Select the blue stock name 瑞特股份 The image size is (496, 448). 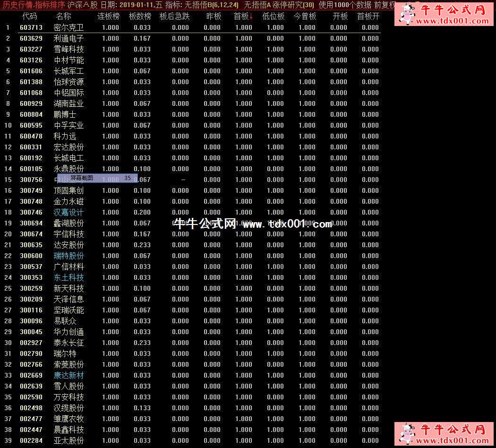click(x=68, y=256)
